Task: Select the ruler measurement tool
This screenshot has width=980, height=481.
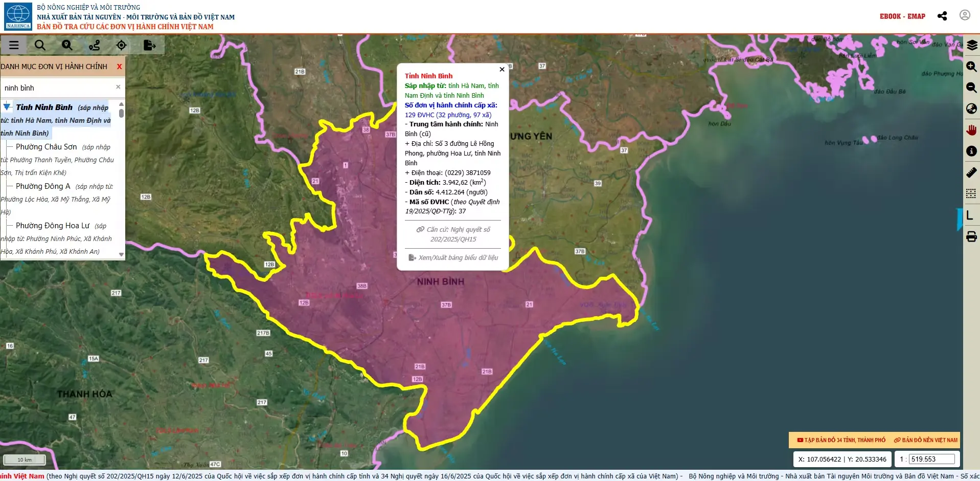Action: click(x=972, y=172)
